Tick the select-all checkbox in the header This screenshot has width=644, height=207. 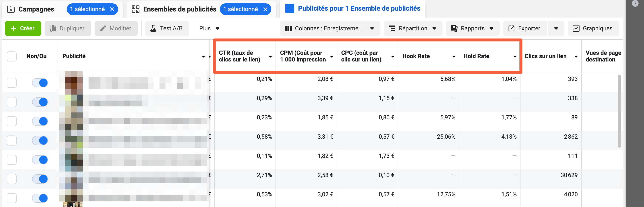pyautogui.click(x=12, y=56)
